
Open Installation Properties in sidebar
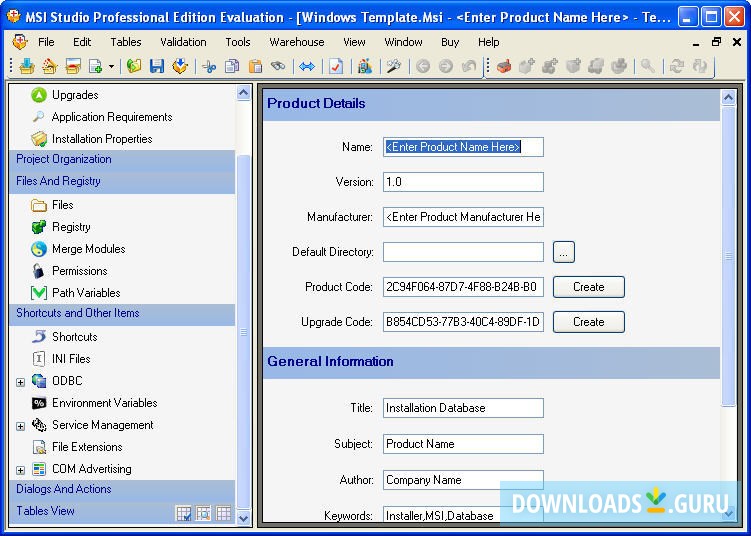(102, 139)
